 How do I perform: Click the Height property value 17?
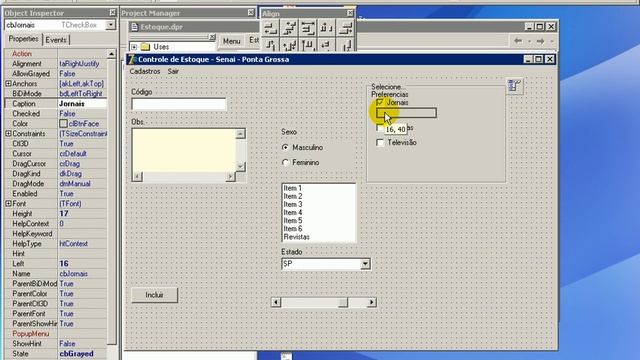(82, 213)
